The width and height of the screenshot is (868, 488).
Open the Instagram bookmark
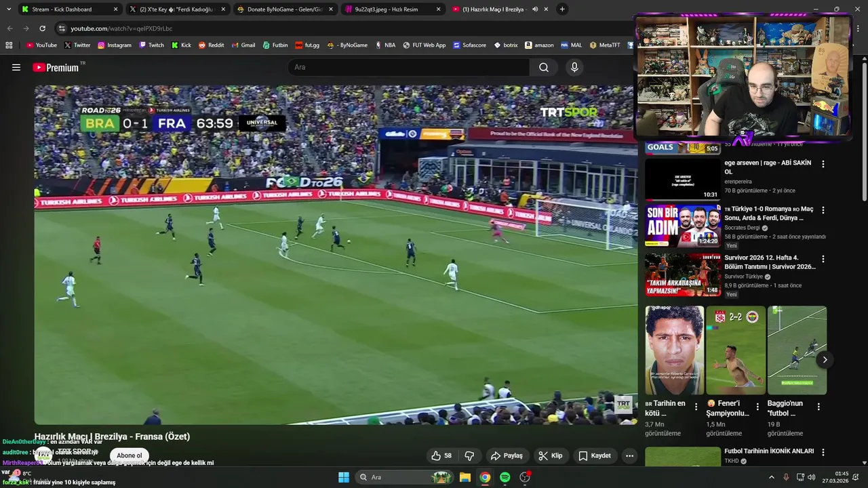[115, 45]
